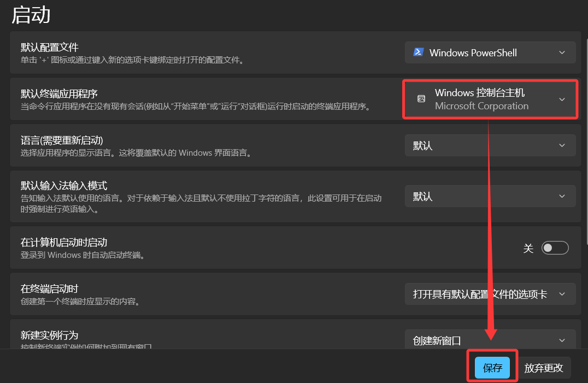Toggle the 在计算机启动时启动 switch
The height and width of the screenshot is (383, 588).
point(555,248)
